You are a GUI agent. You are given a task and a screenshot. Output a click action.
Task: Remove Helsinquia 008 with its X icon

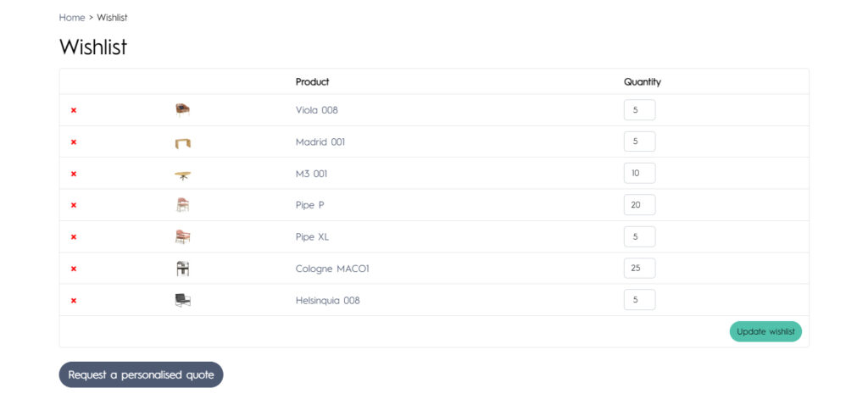(x=74, y=300)
